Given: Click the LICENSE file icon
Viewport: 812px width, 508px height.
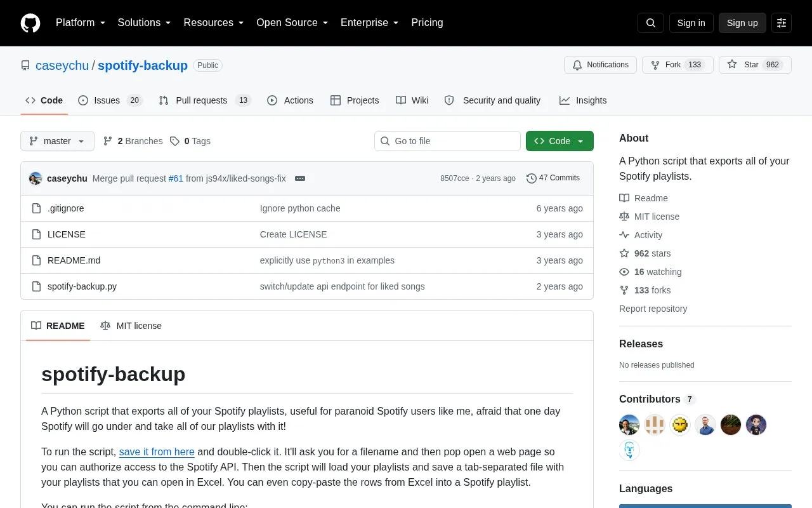Looking at the screenshot, I should point(36,234).
